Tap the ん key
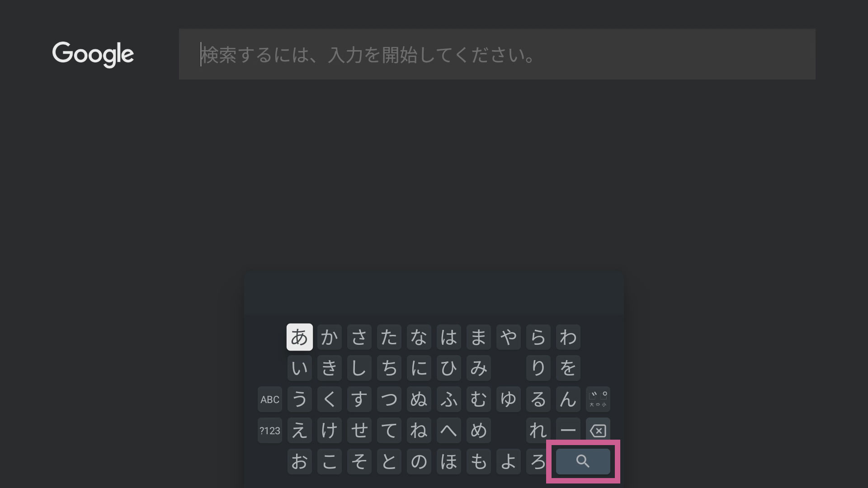This screenshot has width=868, height=488. [568, 399]
